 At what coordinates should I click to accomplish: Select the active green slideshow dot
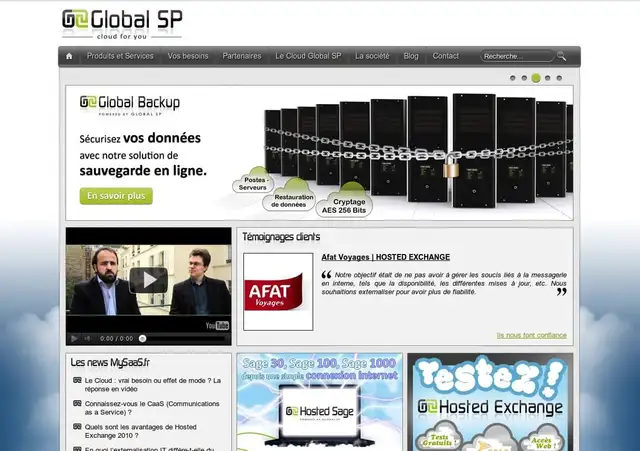pos(536,78)
